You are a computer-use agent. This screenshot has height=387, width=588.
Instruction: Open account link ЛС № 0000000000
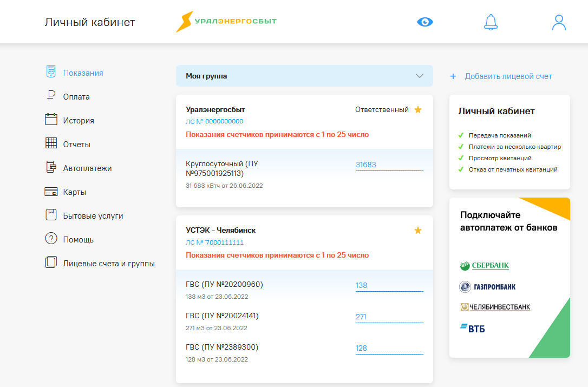pyautogui.click(x=214, y=121)
